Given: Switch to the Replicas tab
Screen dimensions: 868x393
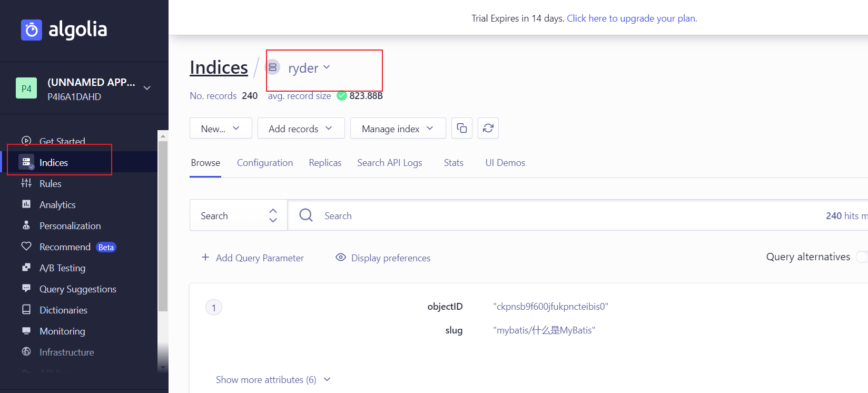Looking at the screenshot, I should tap(325, 163).
